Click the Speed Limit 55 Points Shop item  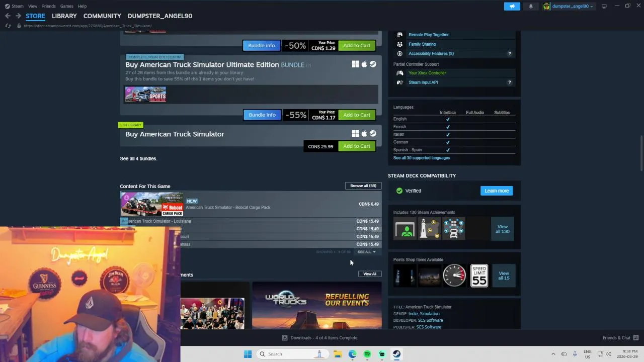tap(479, 276)
